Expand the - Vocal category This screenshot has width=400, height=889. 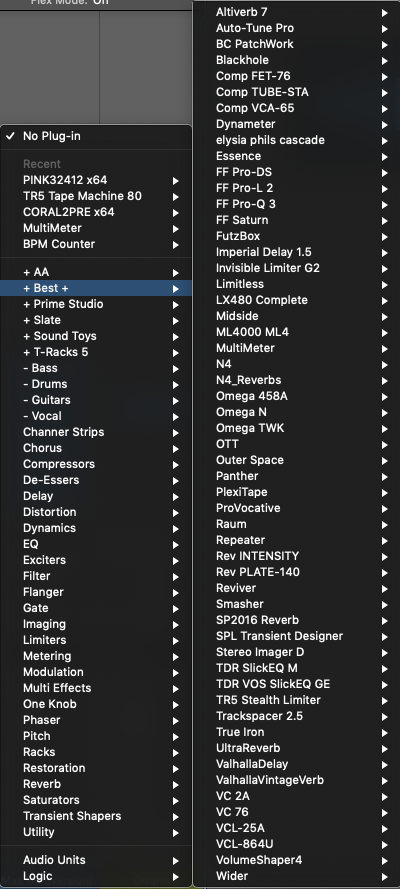96,416
